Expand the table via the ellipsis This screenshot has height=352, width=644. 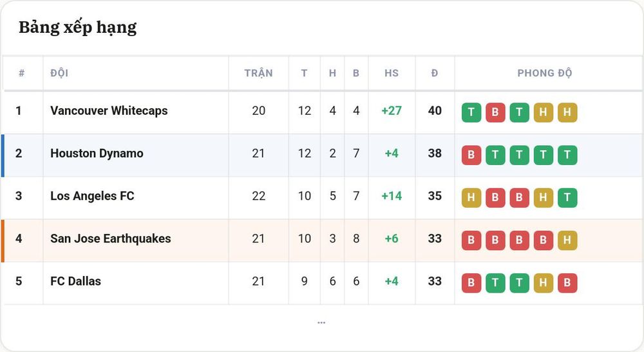pos(321,323)
